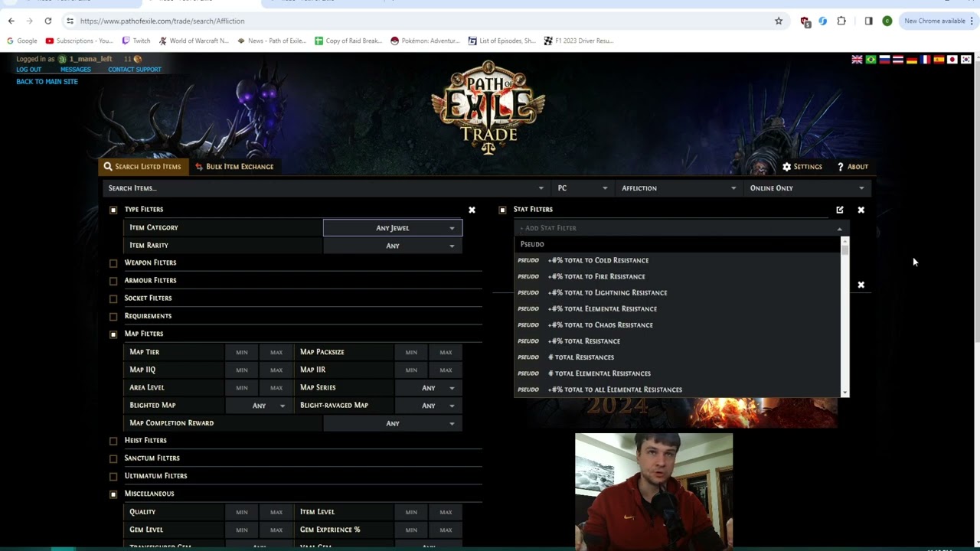Click the Map Tier min field

[x=242, y=352]
